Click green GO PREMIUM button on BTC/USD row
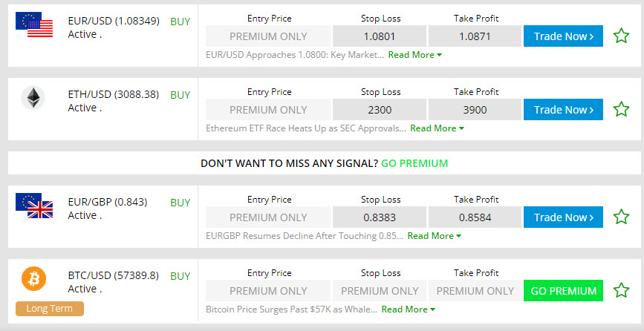644x331 pixels. [x=563, y=291]
